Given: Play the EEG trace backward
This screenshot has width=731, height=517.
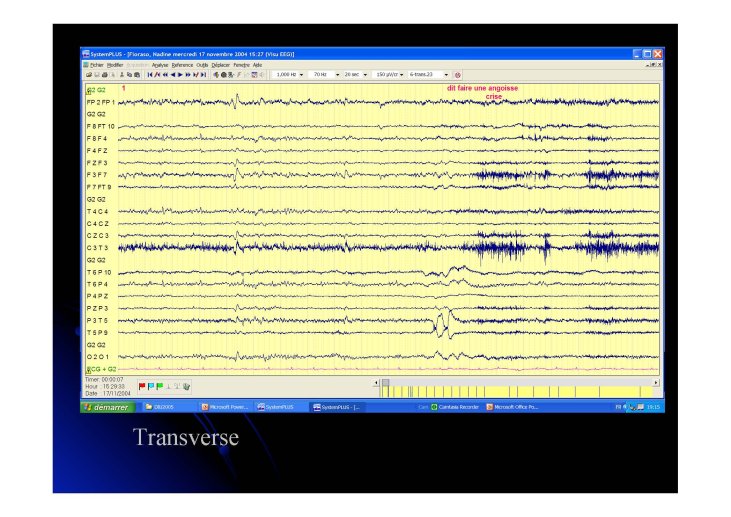Looking at the screenshot, I should [x=173, y=75].
